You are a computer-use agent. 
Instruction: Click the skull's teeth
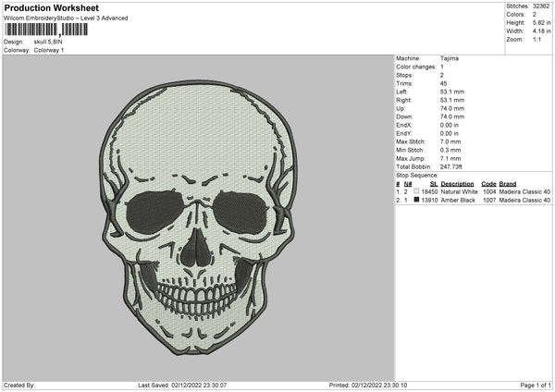[x=196, y=298]
